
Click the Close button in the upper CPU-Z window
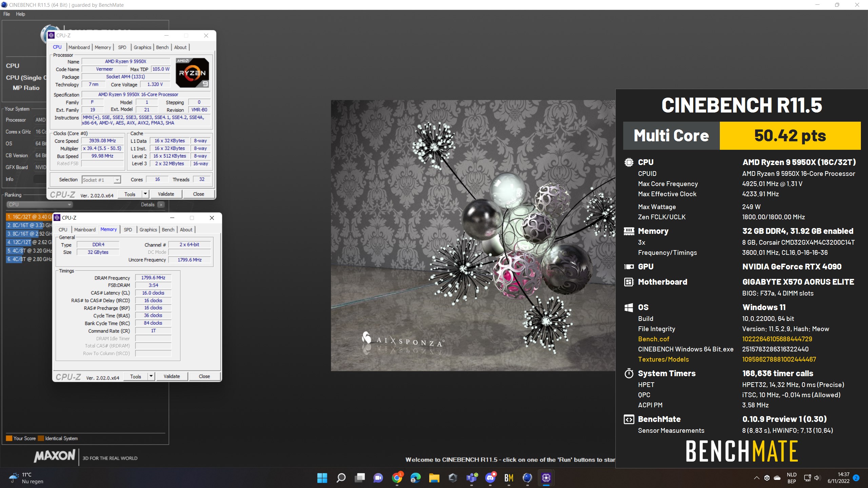click(x=199, y=194)
